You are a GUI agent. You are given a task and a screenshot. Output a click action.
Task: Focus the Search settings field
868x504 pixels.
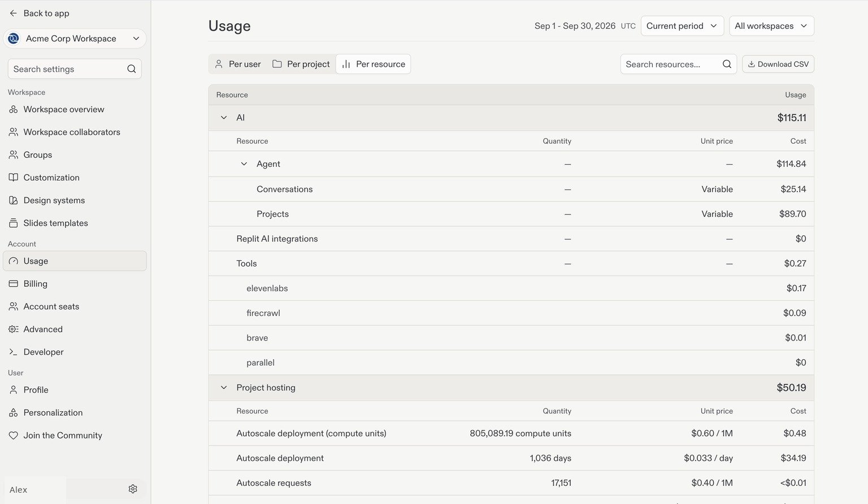click(75, 69)
